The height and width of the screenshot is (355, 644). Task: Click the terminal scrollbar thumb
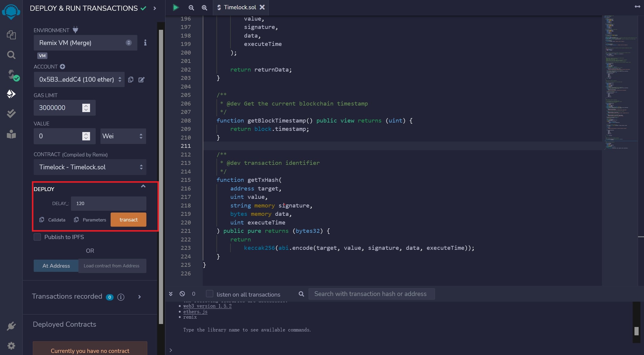tap(637, 331)
